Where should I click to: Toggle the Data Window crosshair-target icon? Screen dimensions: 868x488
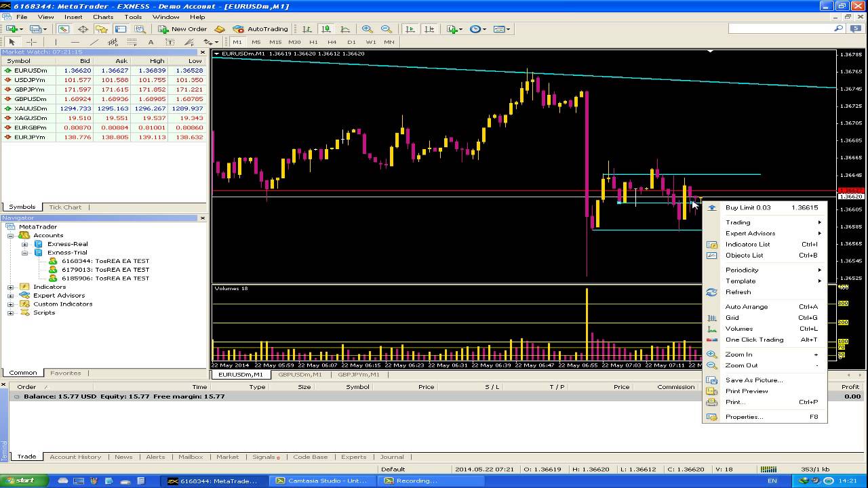click(83, 29)
